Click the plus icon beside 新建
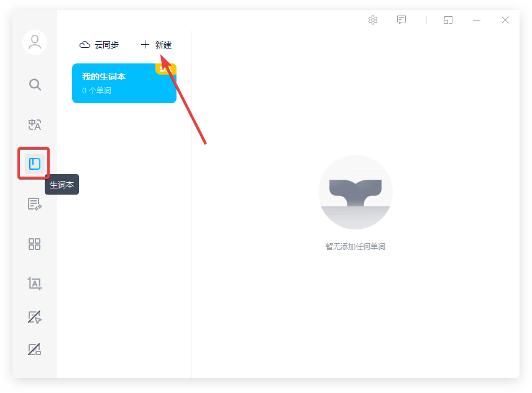Viewport: 532px width, 393px height. tap(145, 45)
